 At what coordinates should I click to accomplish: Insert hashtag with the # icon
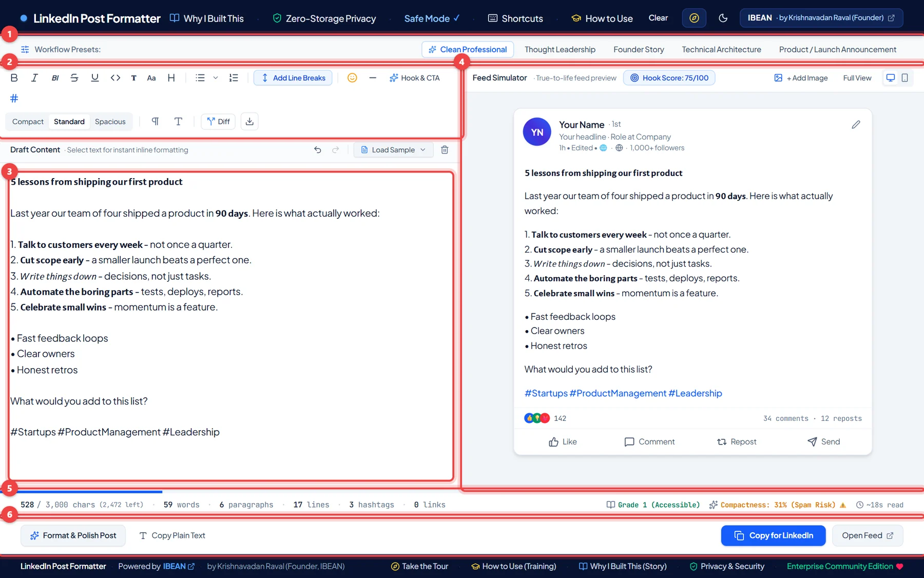tap(14, 98)
